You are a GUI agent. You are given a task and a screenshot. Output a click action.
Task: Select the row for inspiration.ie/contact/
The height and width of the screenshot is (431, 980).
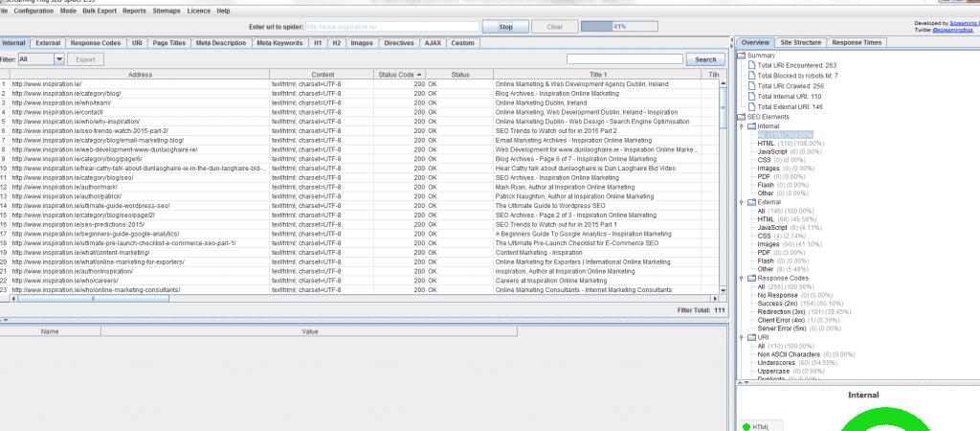[x=360, y=112]
